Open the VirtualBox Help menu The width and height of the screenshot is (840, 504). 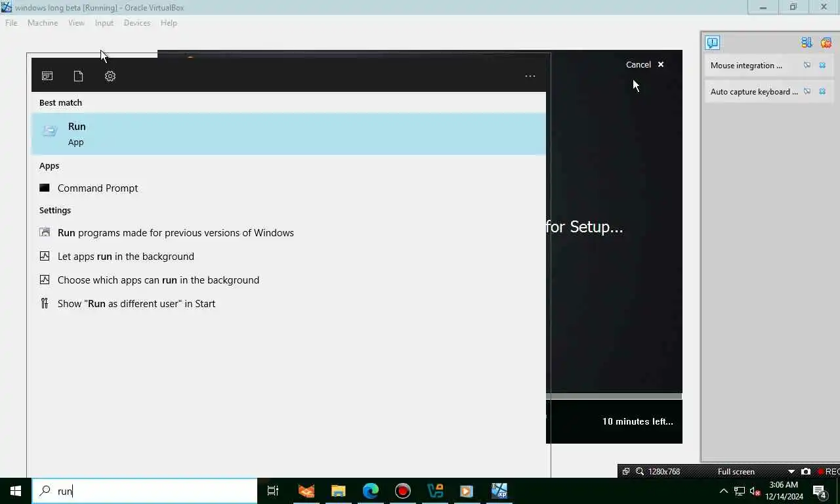click(x=169, y=23)
